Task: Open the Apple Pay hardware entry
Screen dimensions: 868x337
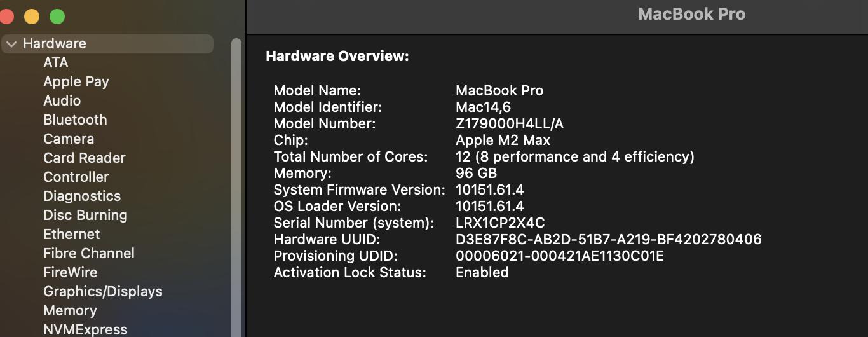Action: tap(76, 82)
